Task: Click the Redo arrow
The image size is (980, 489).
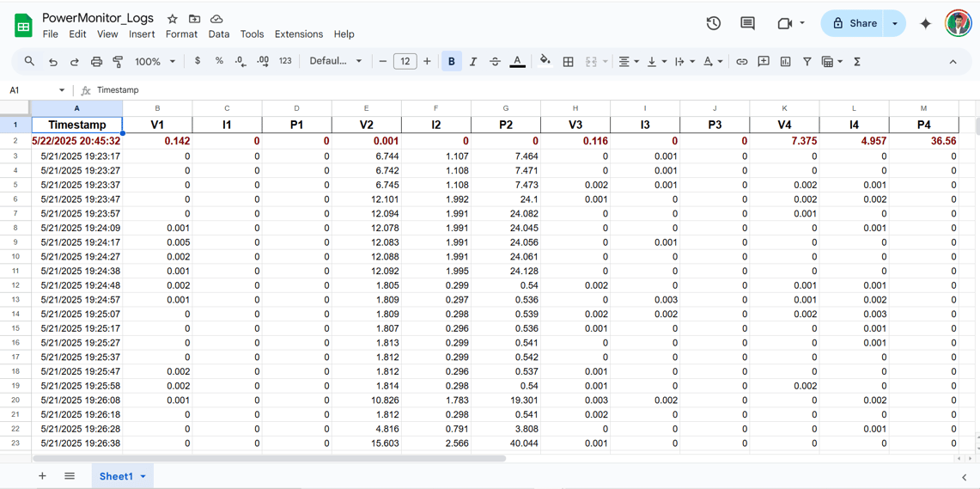Action: point(75,61)
